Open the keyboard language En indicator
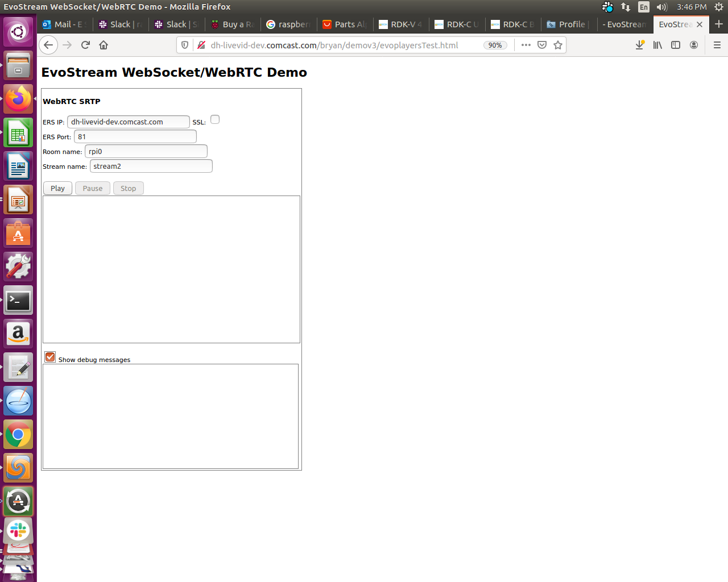The width and height of the screenshot is (728, 582). pos(643,7)
